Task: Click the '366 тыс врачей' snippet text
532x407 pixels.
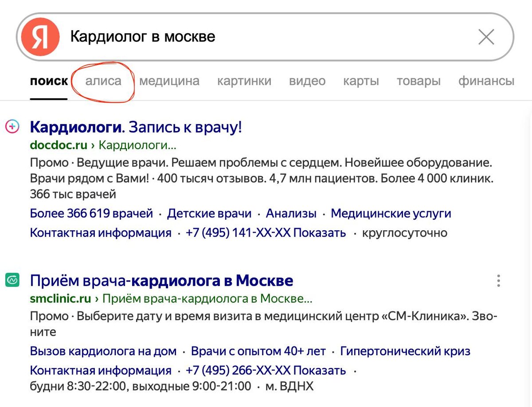Action: pos(73,194)
